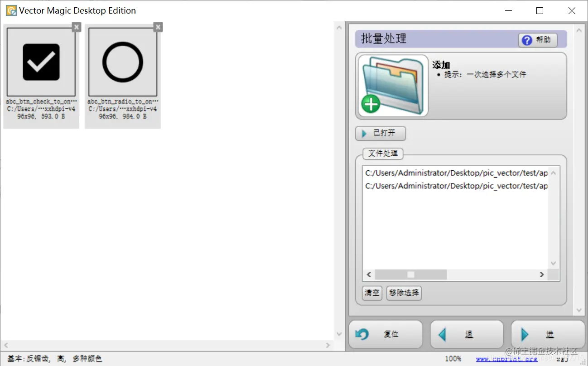Click right arrow of thumbnail pane horizontal scrollbar
The width and height of the screenshot is (588, 366).
point(328,345)
